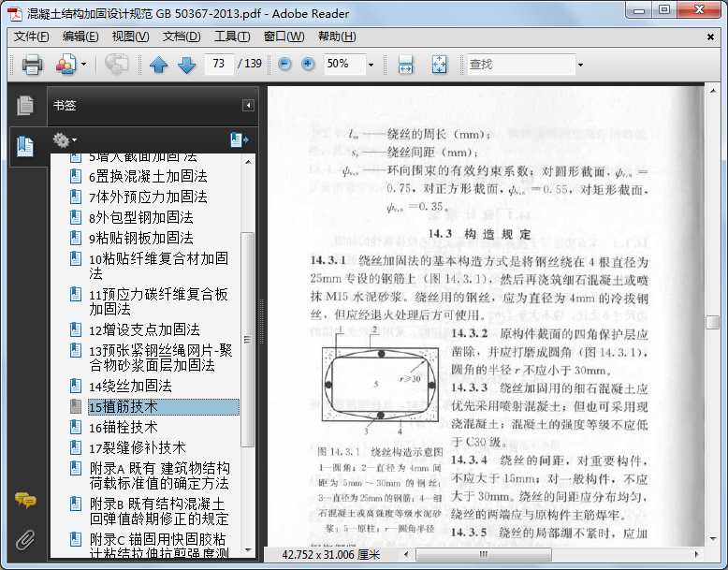Screen dimensions: 728x570
Task: Open the comments panel icon
Action: point(25,500)
